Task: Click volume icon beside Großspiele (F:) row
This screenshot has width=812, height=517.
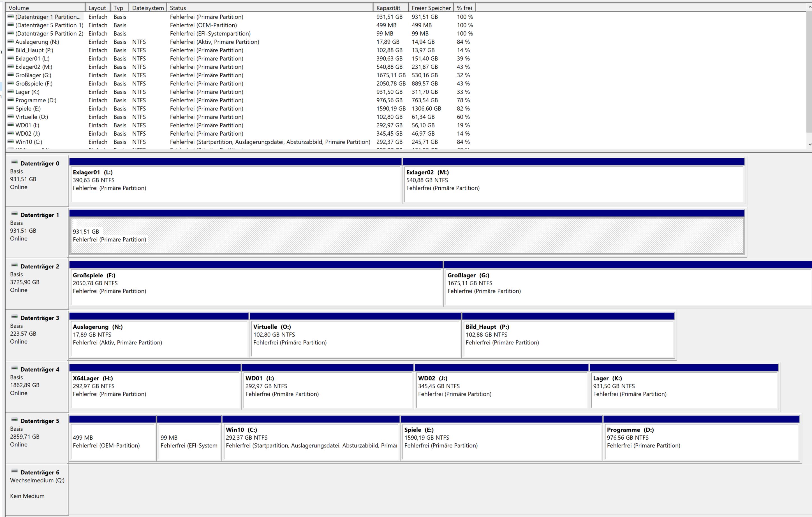Action: click(10, 84)
